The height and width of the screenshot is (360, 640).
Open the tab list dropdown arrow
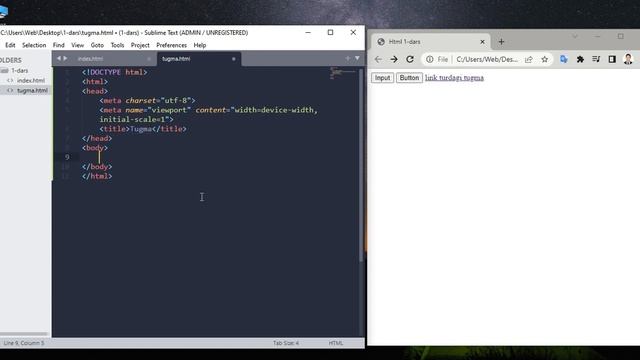[x=357, y=58]
